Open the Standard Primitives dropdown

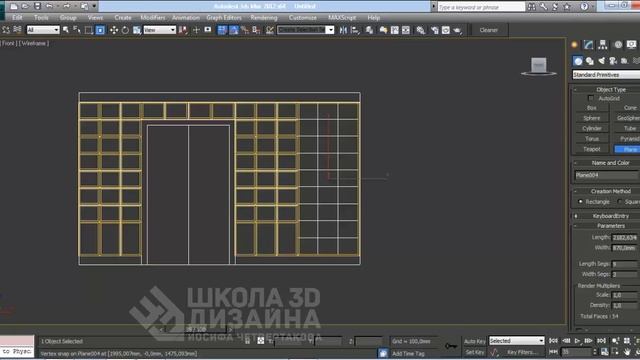606,75
